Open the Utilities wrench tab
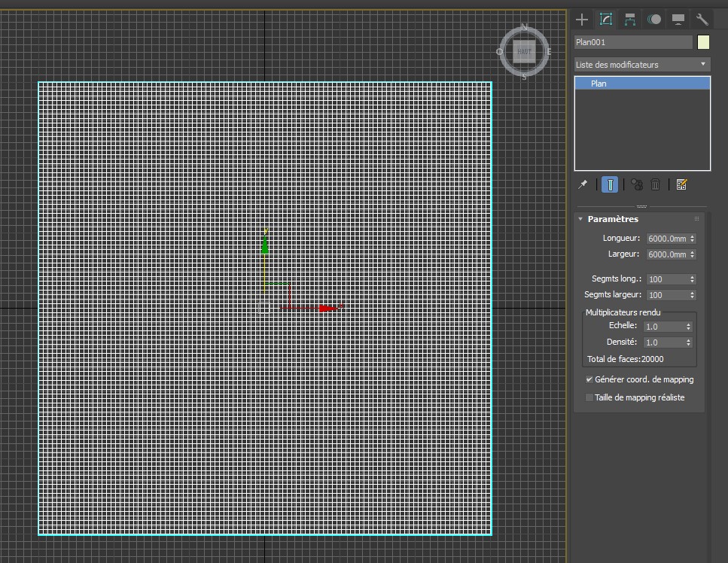The height and width of the screenshot is (563, 728). 702,20
